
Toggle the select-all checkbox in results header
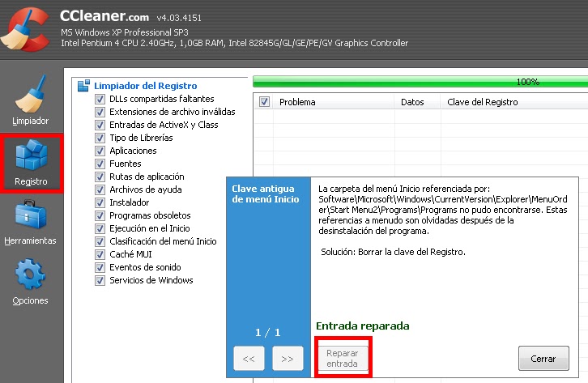coord(264,101)
